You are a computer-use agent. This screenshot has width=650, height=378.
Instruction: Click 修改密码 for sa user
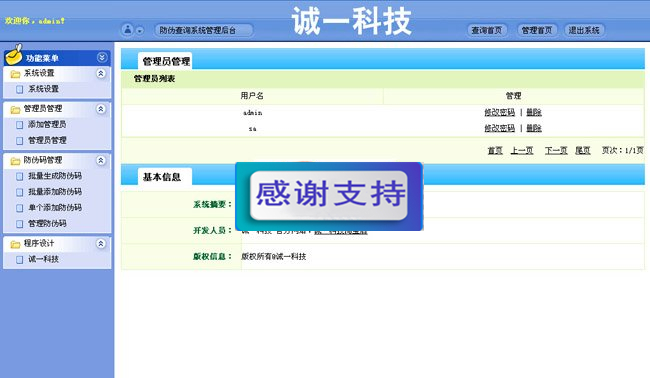coord(500,128)
